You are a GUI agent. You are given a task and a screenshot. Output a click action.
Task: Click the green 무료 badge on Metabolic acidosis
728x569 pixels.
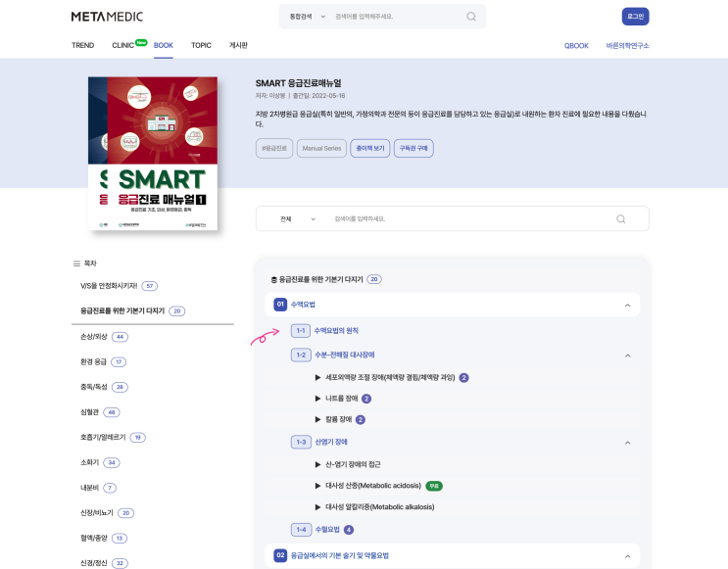pyautogui.click(x=434, y=486)
